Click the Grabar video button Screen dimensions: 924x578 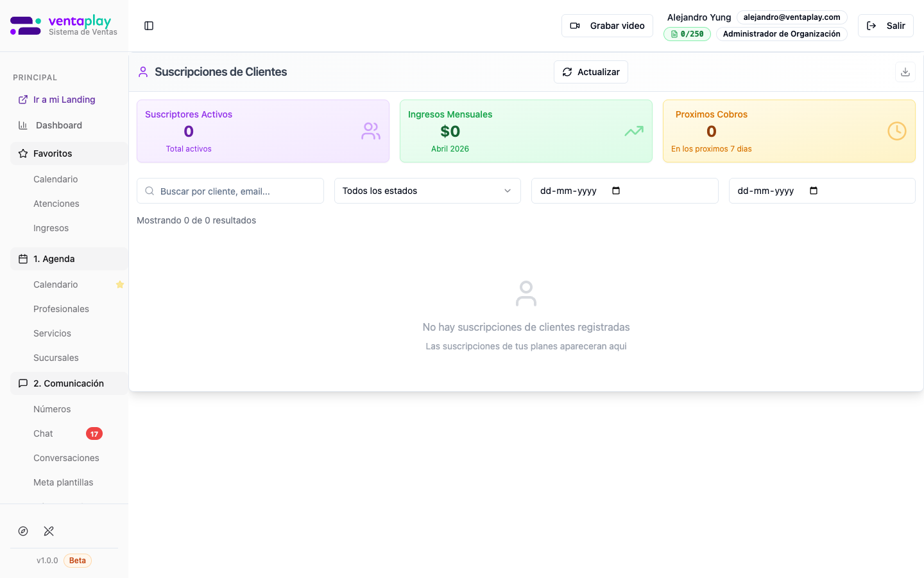tap(607, 26)
